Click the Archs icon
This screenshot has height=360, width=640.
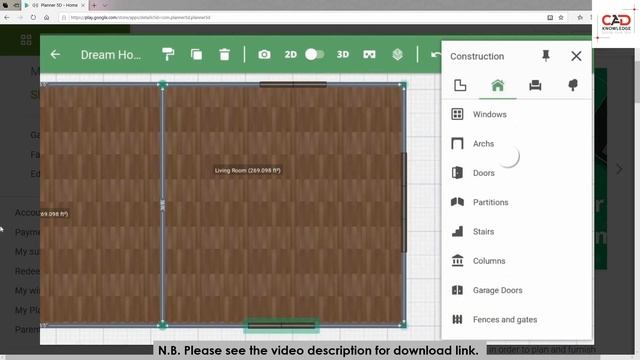pos(457,144)
